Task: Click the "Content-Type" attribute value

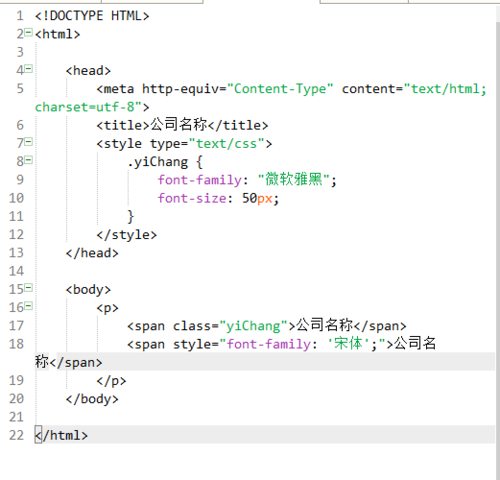Action: (x=280, y=89)
